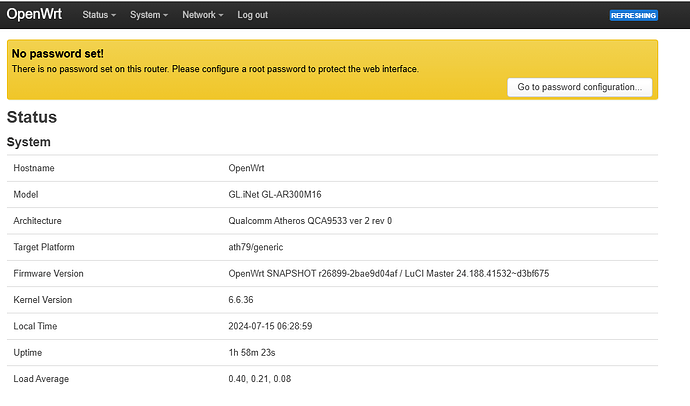Select the kernel version 6.6.36 value
The width and height of the screenshot is (690, 406).
241,299
